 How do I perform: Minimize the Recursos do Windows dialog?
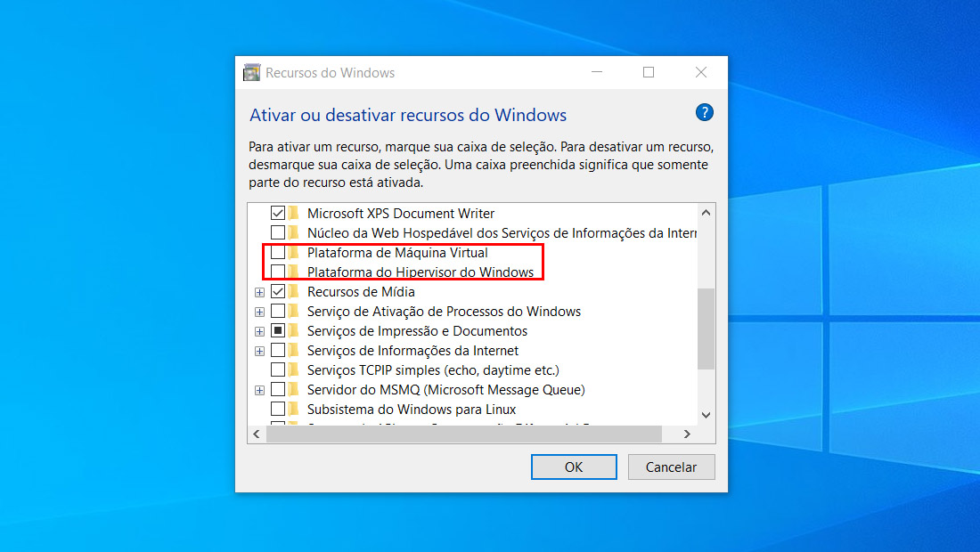[597, 72]
